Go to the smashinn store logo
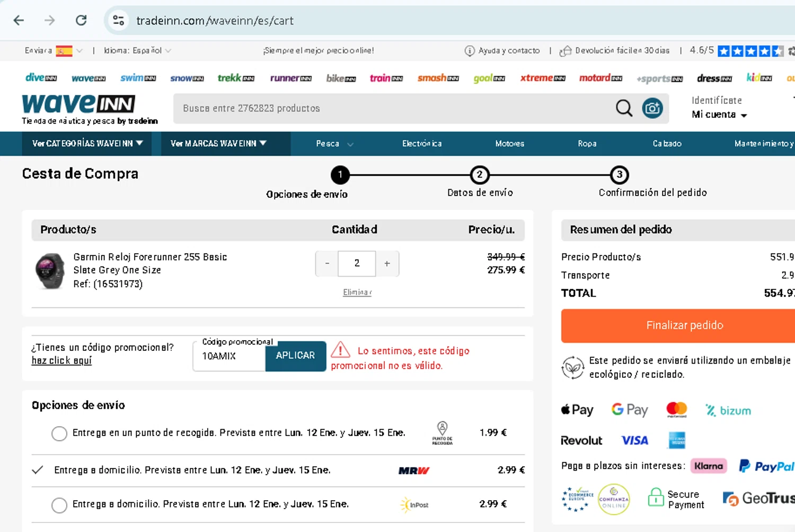 tap(438, 78)
